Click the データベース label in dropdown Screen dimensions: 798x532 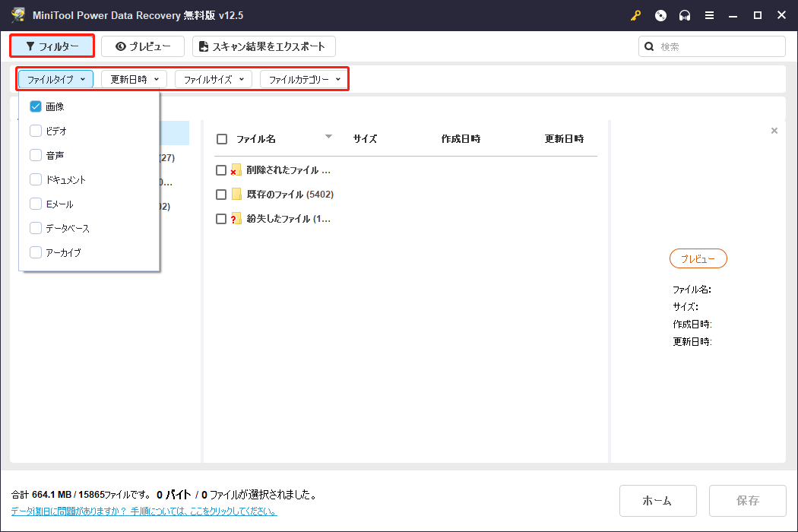click(x=68, y=228)
